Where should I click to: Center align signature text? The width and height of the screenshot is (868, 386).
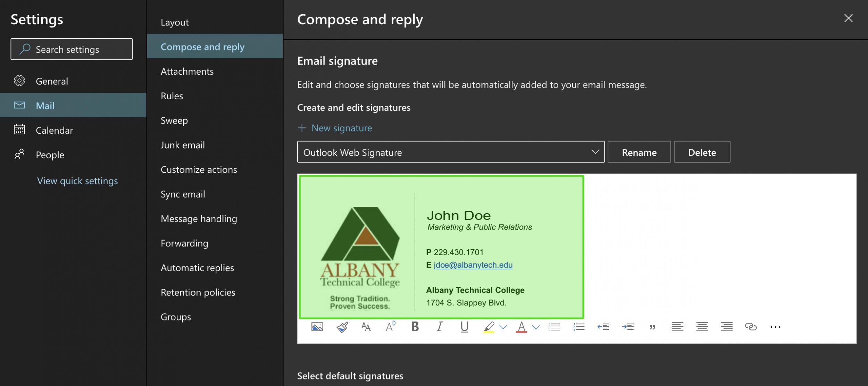pyautogui.click(x=702, y=327)
